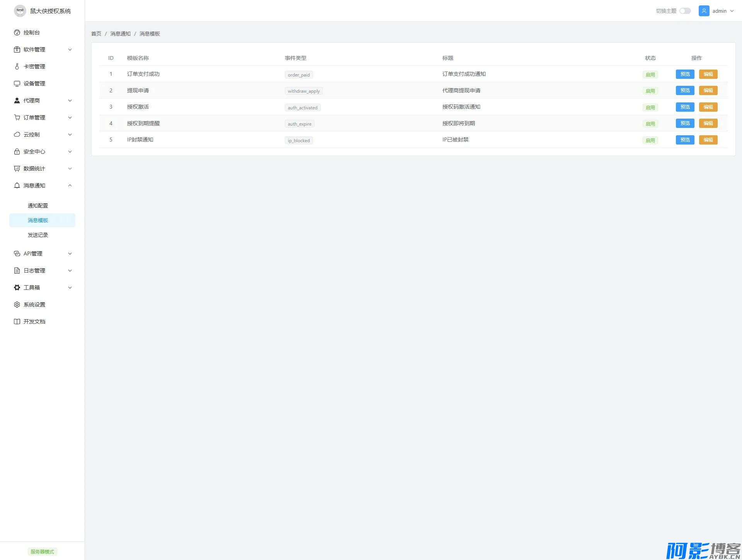Expand the 软件管理 submenu chevron
The height and width of the screenshot is (560, 742).
coord(70,49)
